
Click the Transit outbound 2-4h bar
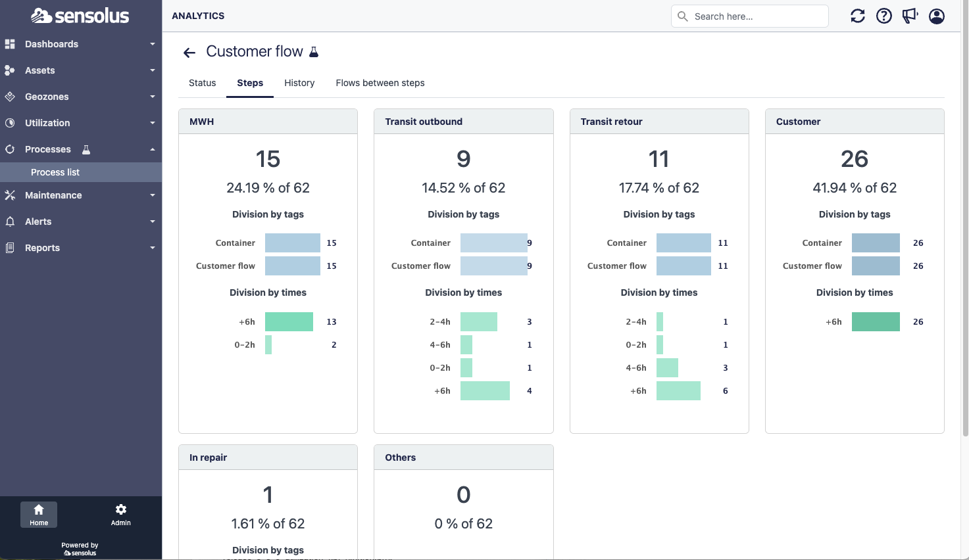coord(479,321)
